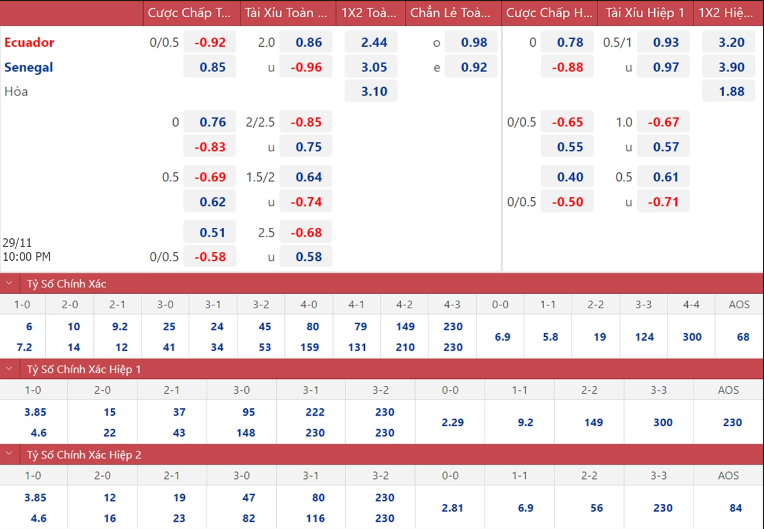Collapse the Tỷ Số Chính Xác Hiệp 2 chevron

pyautogui.click(x=9, y=454)
